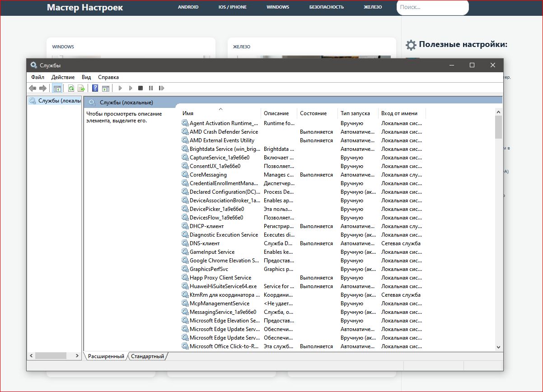The image size is (543, 392).
Task: Click the Pause Service toolbar icon
Action: (x=151, y=88)
